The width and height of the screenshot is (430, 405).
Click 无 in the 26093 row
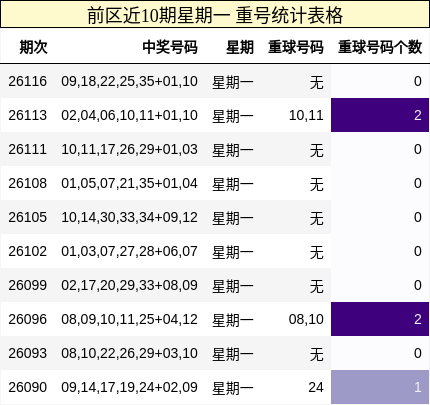[317, 354]
